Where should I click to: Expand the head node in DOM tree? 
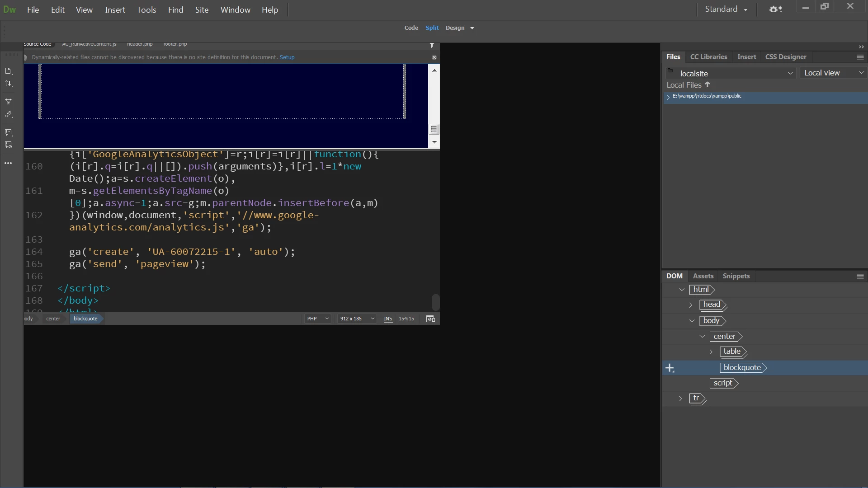[690, 305]
